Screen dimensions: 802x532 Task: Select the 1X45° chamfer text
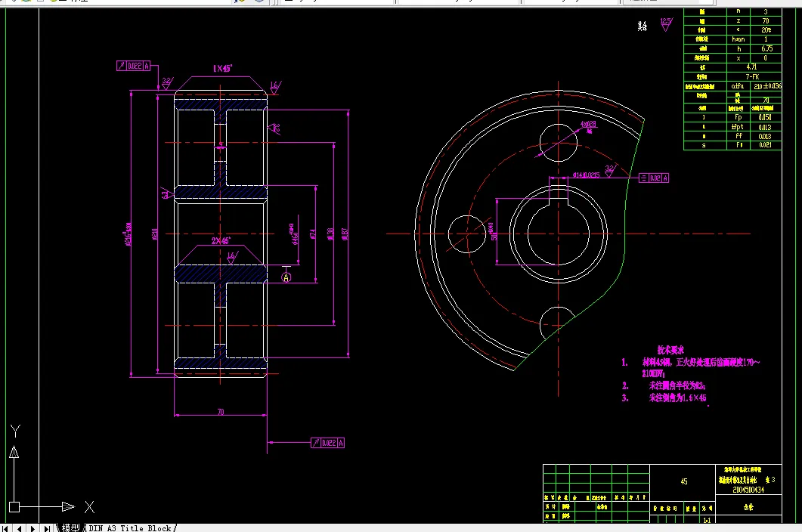pyautogui.click(x=222, y=68)
